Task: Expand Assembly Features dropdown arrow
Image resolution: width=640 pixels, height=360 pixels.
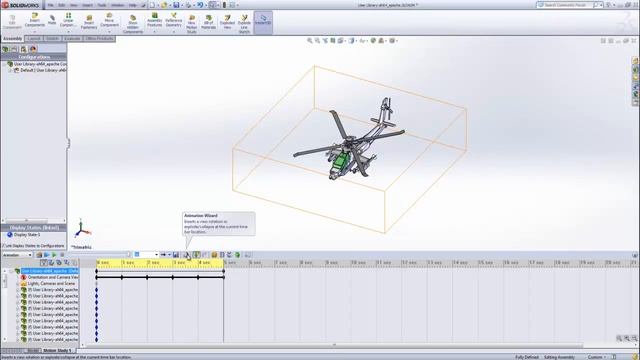Action: point(155,31)
